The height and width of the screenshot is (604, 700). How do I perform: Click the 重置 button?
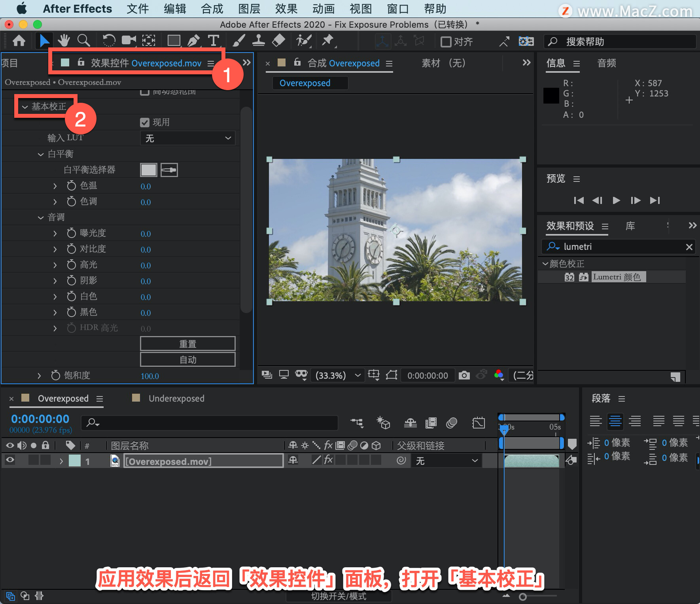[188, 344]
